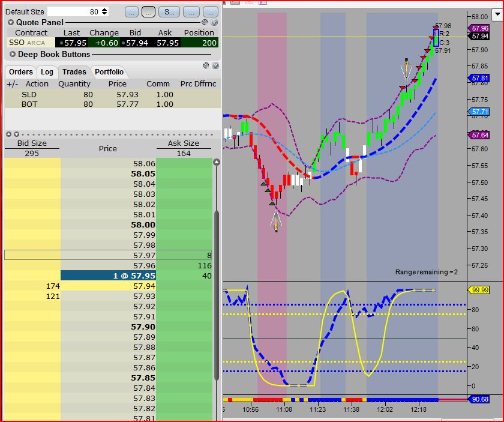Click the 57.90 price ladder row
This screenshot has width=504, height=422.
[x=109, y=327]
